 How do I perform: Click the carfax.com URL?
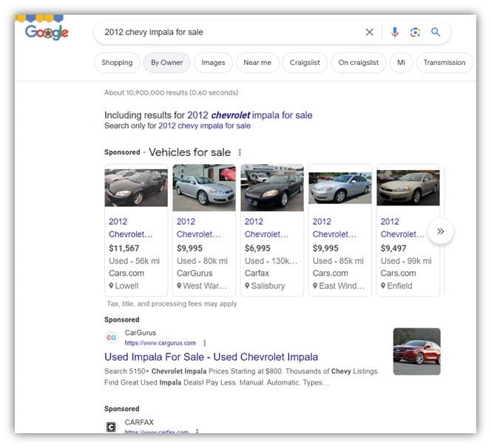(x=157, y=432)
